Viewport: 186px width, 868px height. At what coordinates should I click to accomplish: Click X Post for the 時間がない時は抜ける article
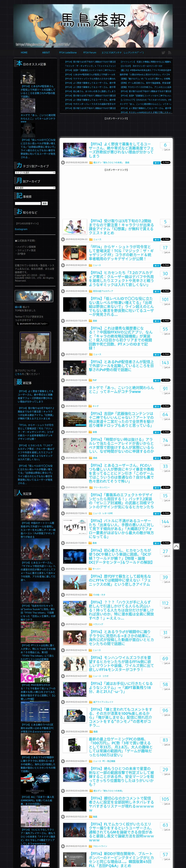coord(165,458)
